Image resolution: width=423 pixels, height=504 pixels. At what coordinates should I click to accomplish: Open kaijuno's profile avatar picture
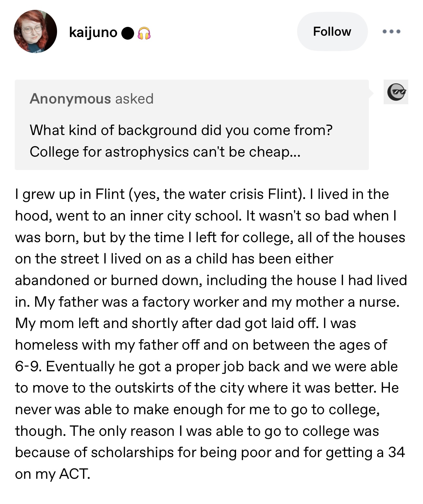click(35, 31)
